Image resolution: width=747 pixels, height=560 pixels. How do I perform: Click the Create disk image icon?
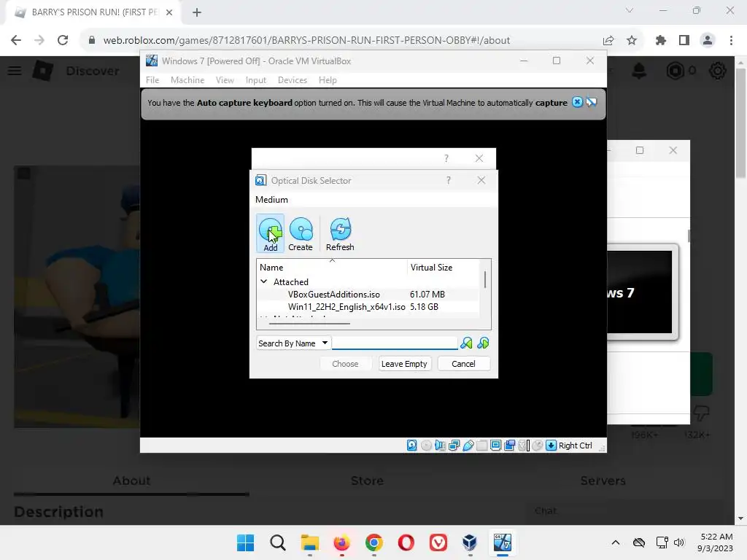pos(300,233)
